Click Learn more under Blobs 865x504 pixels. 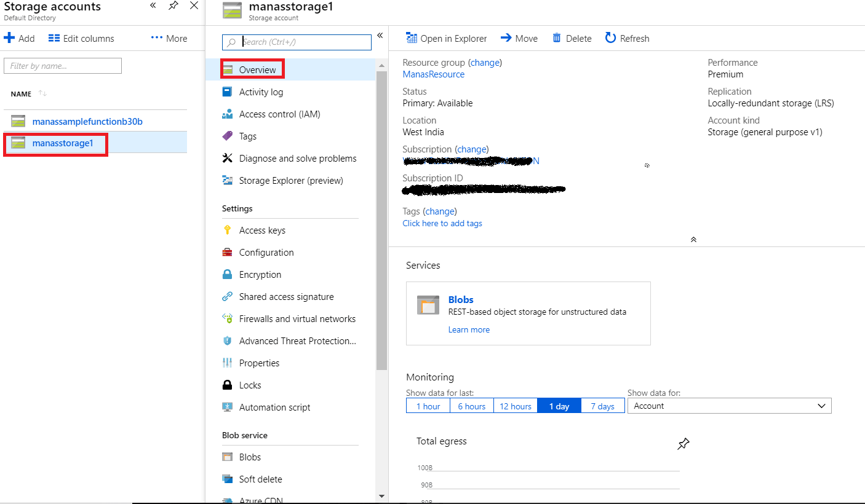pyautogui.click(x=469, y=329)
